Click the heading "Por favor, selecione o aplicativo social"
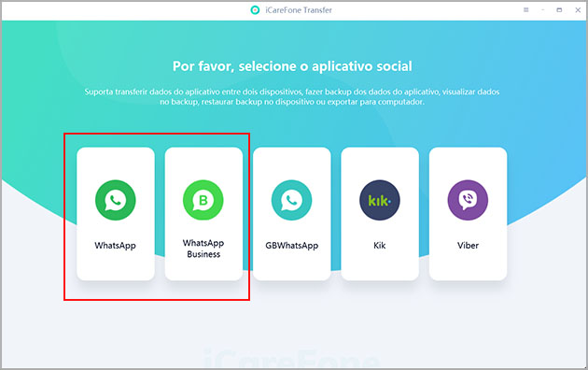Image resolution: width=588 pixels, height=370 pixels. 292,66
